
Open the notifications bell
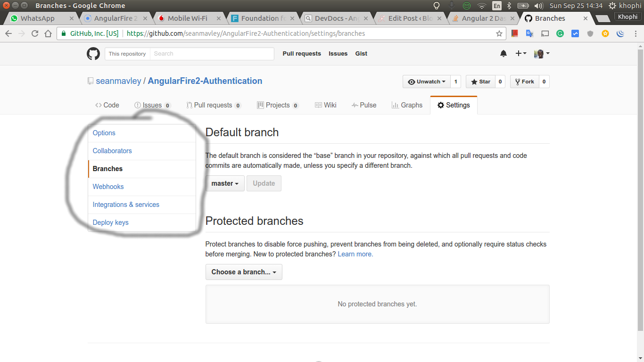(504, 54)
